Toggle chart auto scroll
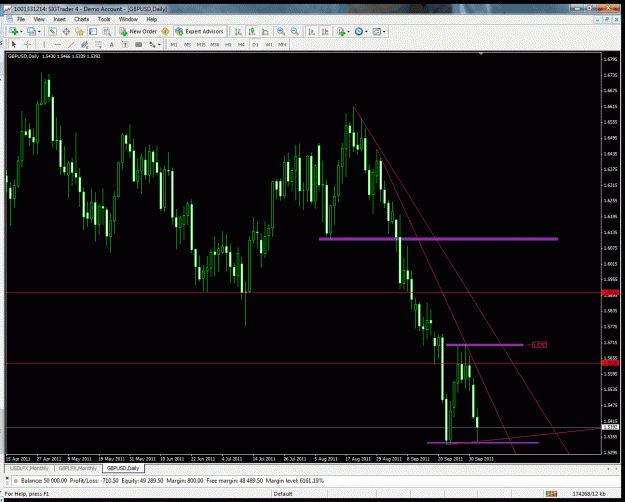 [x=312, y=31]
